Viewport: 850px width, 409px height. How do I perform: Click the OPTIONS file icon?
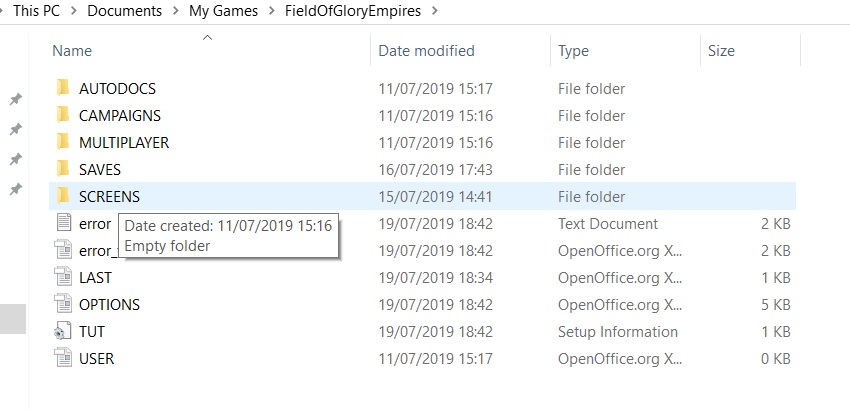[63, 304]
